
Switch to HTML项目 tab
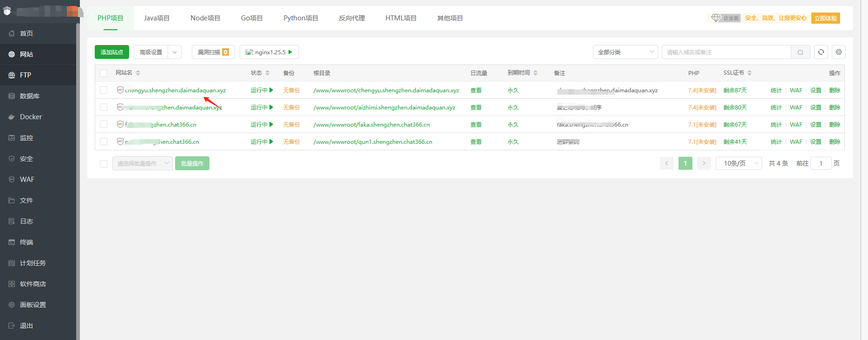tap(401, 18)
